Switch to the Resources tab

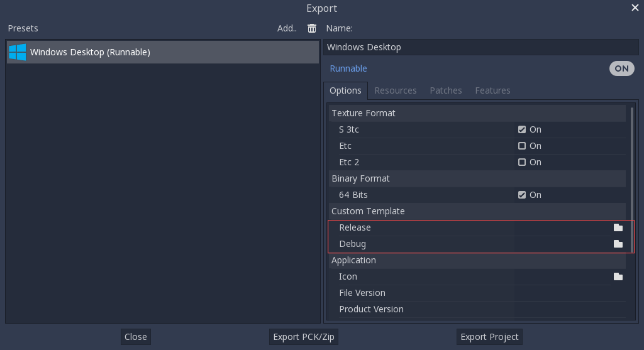[396, 90]
